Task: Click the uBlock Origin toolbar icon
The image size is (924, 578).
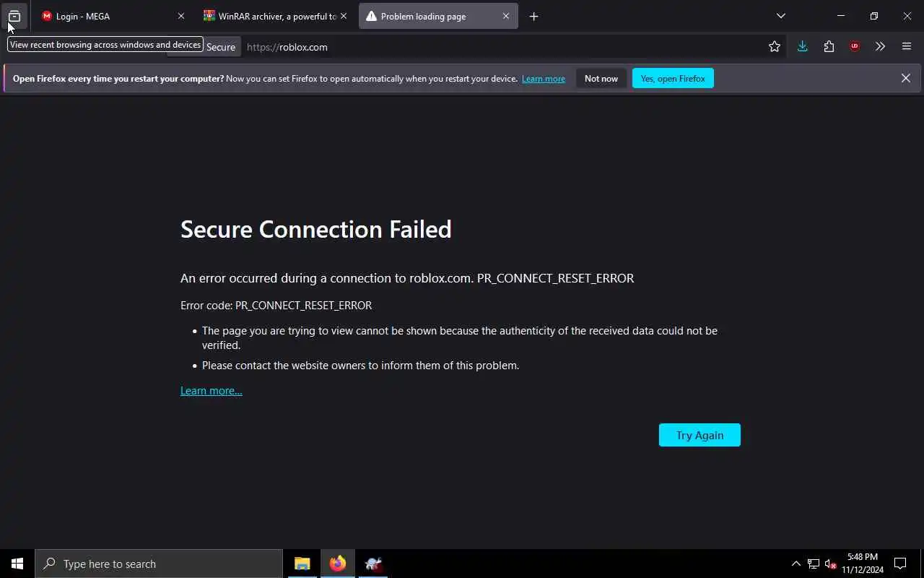Action: (855, 47)
